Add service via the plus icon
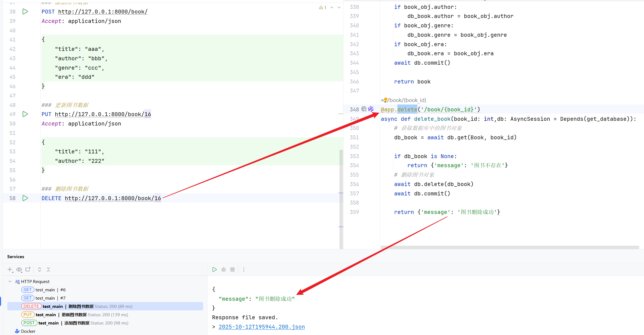Image resolution: width=644 pixels, height=335 pixels. tap(10, 269)
